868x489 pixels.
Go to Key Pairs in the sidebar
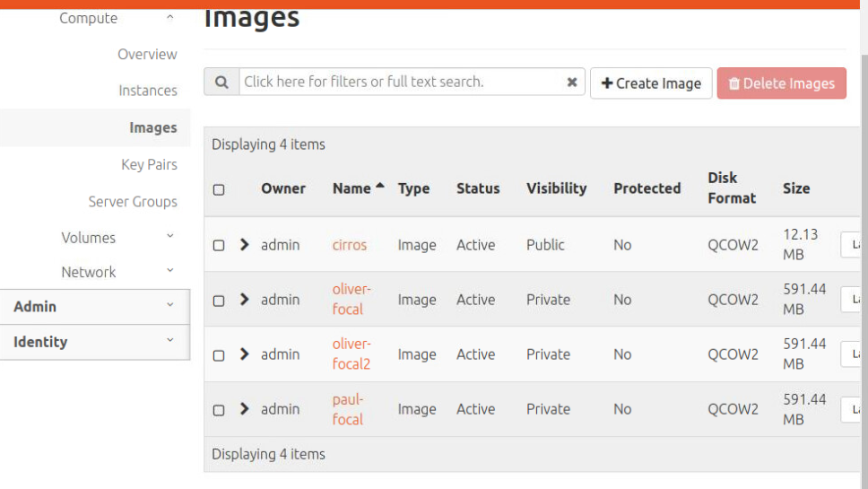(x=149, y=165)
